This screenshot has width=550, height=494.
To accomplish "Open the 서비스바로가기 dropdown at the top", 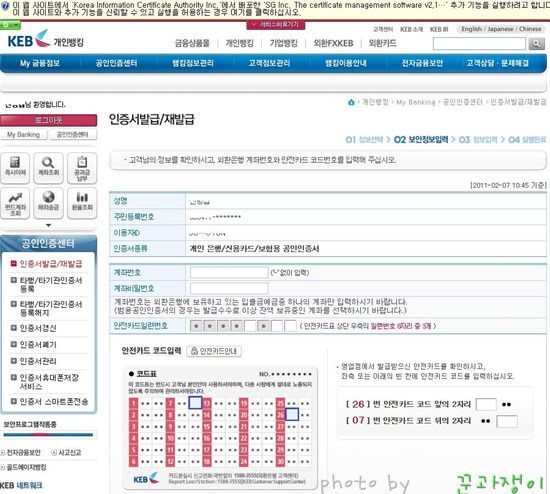I will [276, 24].
